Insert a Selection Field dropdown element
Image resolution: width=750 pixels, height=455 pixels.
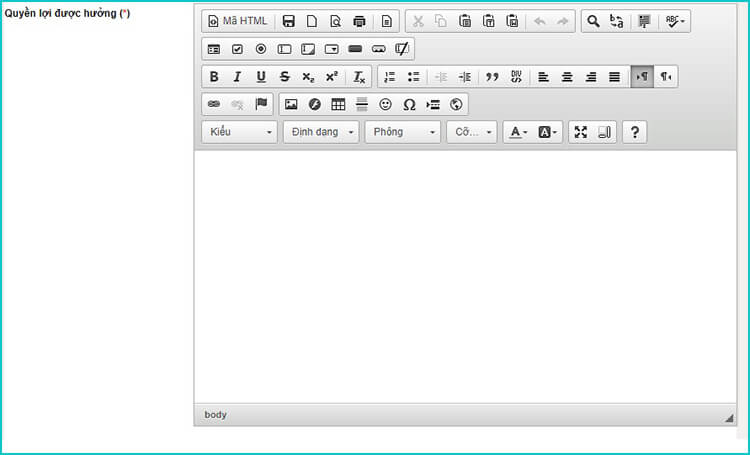(331, 49)
